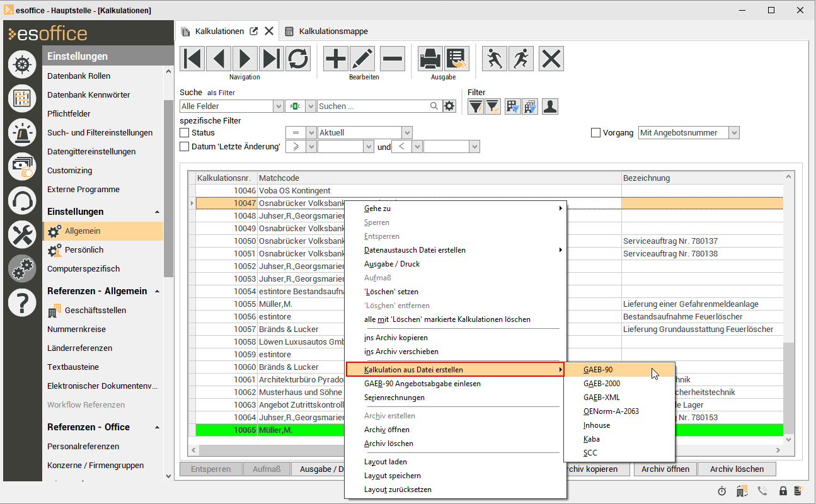Pop out the Kalkulationen tab window icon
Screen dimensions: 816x504
pyautogui.click(x=254, y=31)
